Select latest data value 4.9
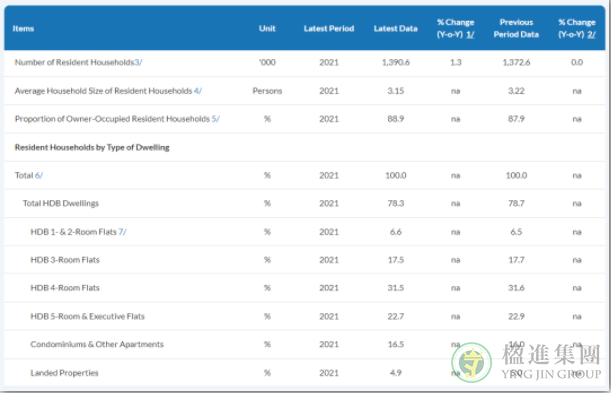 coord(396,373)
